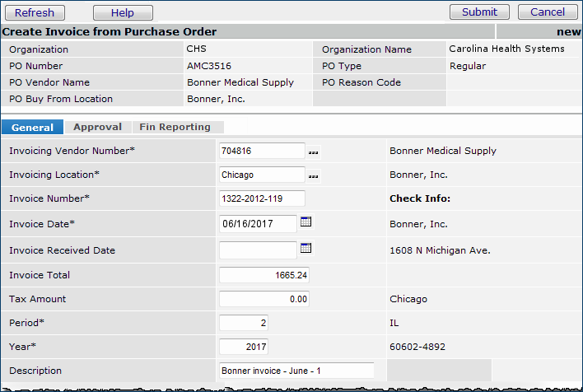Open the Help button
This screenshot has height=392, width=583.
[123, 12]
